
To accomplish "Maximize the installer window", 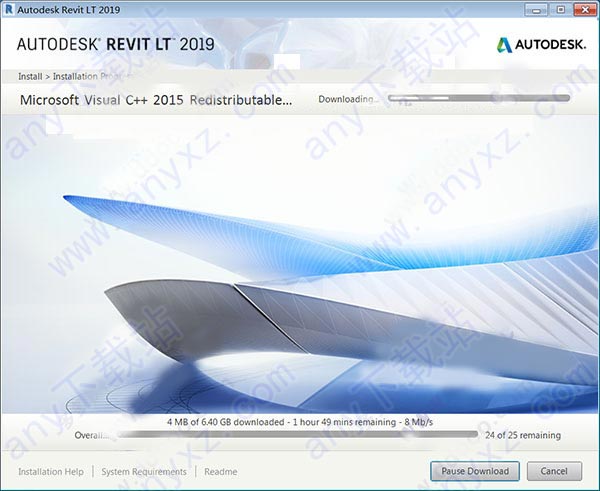I will (561, 10).
